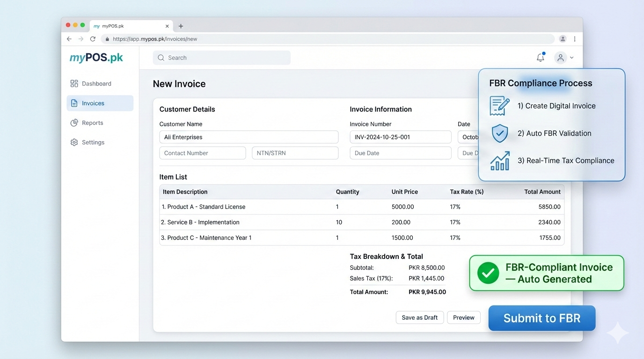The image size is (644, 359).
Task: Open the Dashboard sidebar item
Action: pos(100,84)
